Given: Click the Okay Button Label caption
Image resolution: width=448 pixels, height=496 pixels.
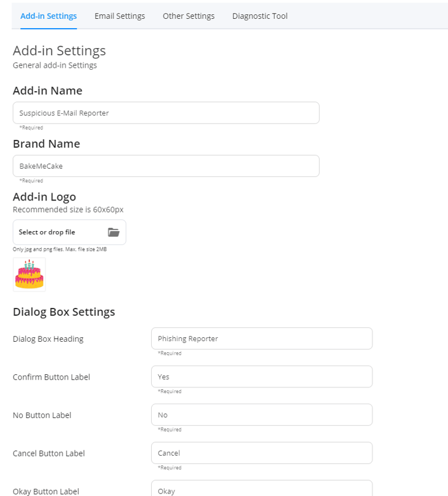Looking at the screenshot, I should click(x=46, y=491).
